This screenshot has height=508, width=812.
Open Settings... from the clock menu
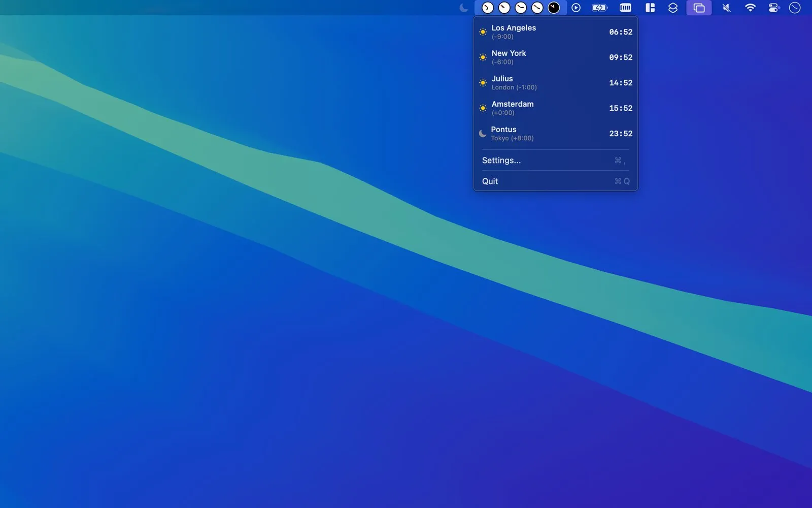coord(556,161)
